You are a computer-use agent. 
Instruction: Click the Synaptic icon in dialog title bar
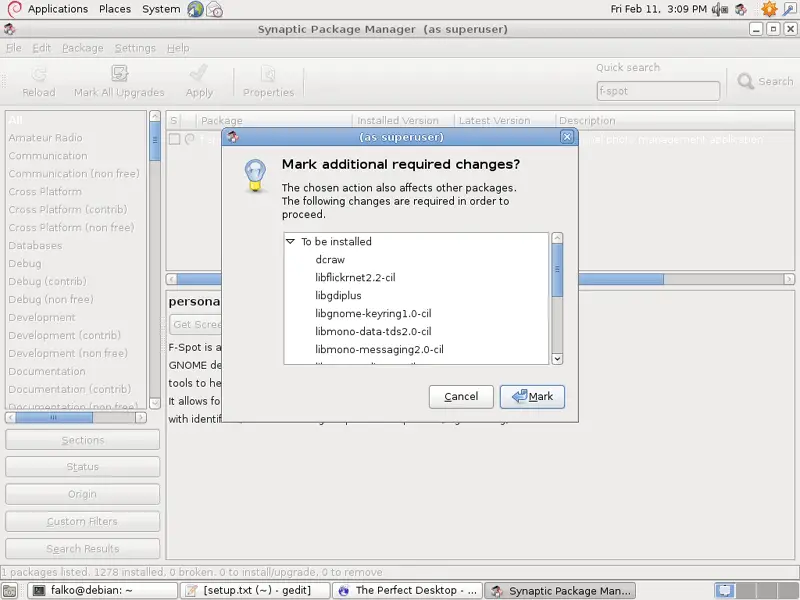point(233,137)
